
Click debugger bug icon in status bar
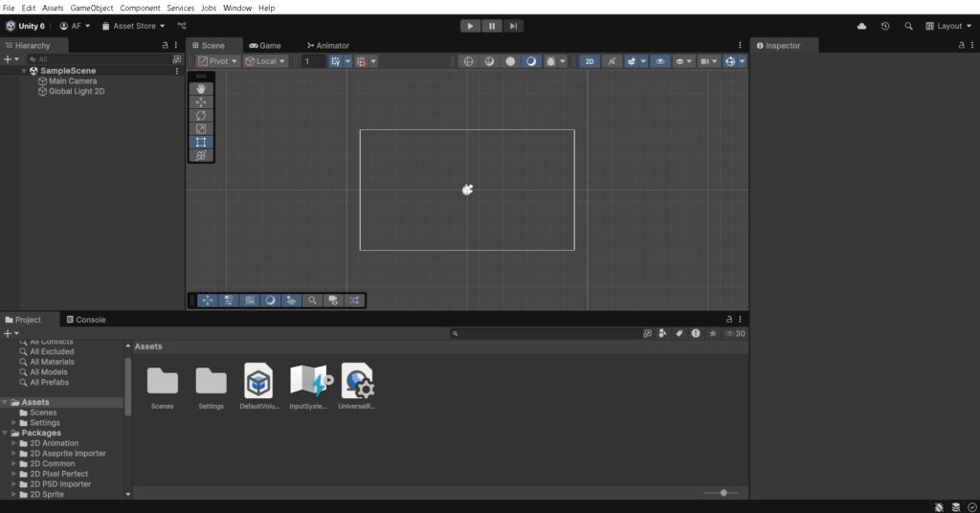click(x=939, y=507)
